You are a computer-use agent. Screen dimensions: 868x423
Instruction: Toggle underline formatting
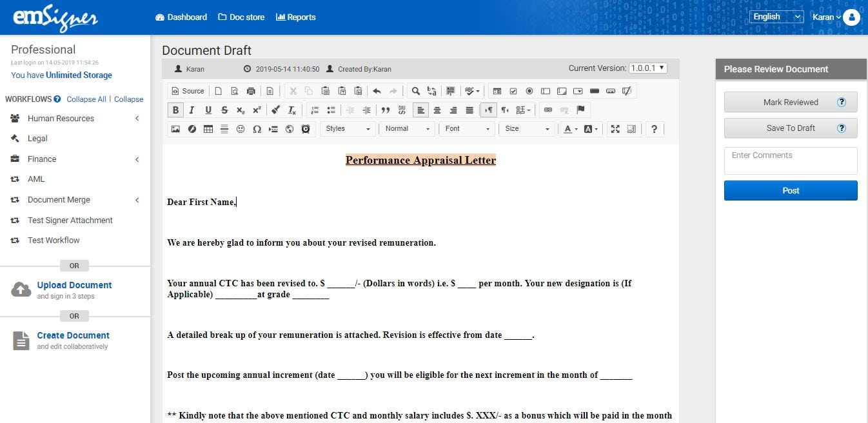(207, 110)
